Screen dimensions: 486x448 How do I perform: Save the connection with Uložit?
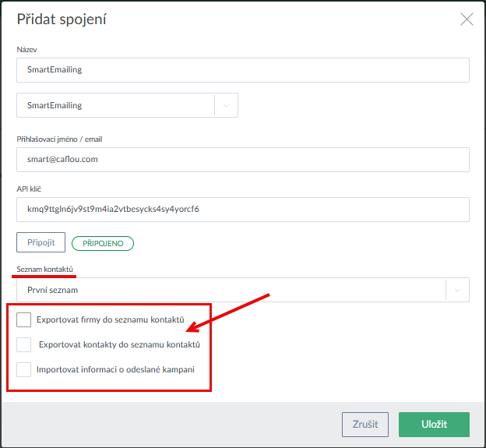(434, 425)
